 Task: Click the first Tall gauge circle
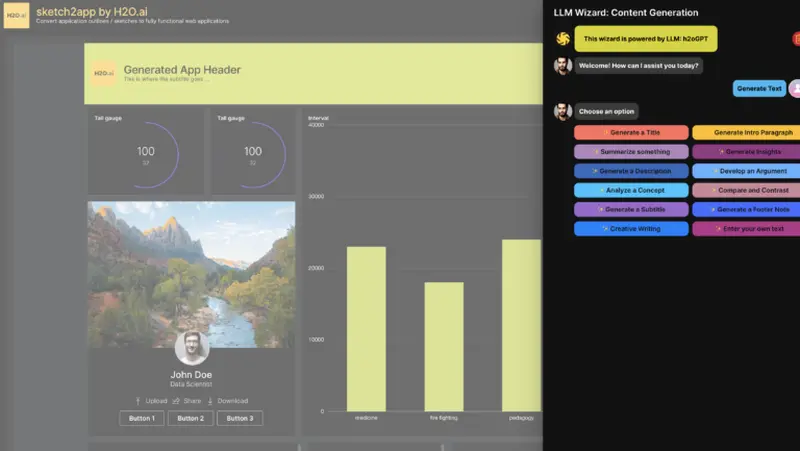pos(146,155)
